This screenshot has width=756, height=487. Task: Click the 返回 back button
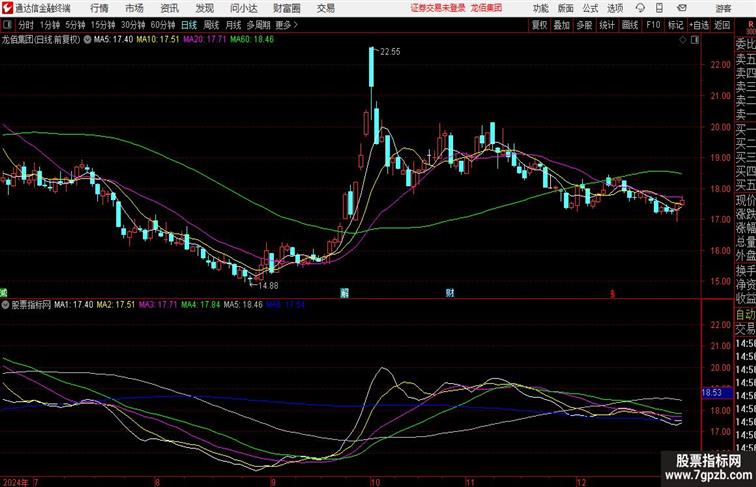722,25
